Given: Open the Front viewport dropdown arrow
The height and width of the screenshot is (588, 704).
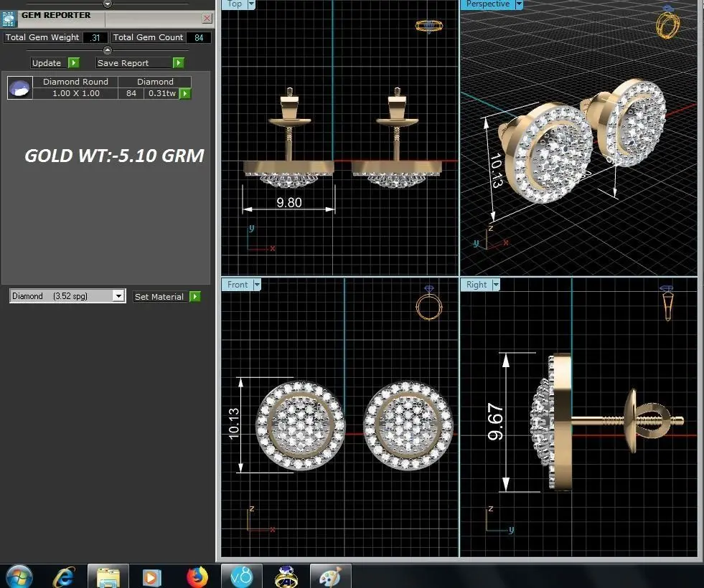Looking at the screenshot, I should click(257, 285).
